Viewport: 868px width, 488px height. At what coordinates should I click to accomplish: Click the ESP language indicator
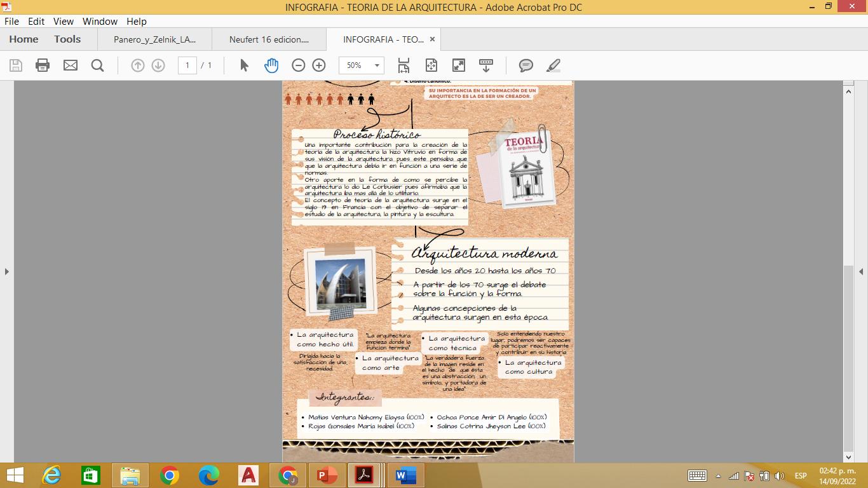(801, 476)
